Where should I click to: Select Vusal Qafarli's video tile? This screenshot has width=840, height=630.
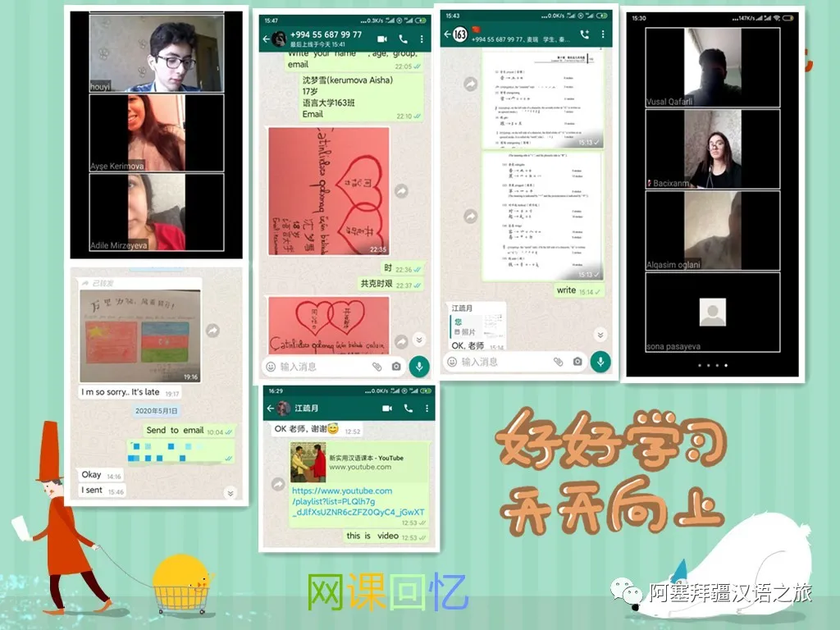pos(713,67)
